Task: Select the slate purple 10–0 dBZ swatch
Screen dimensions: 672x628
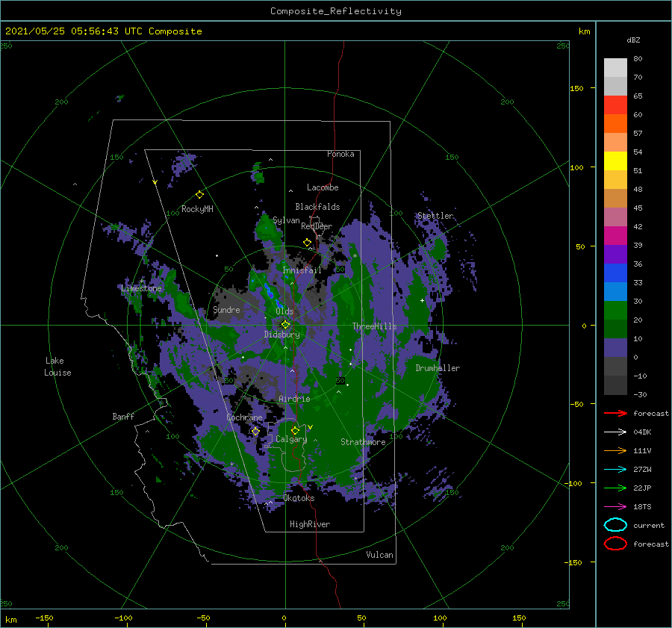Action: click(615, 348)
